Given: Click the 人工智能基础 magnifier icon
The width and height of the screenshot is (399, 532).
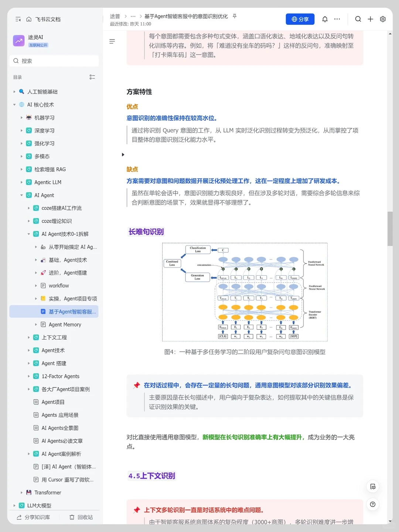Looking at the screenshot, I should pyautogui.click(x=22, y=92).
